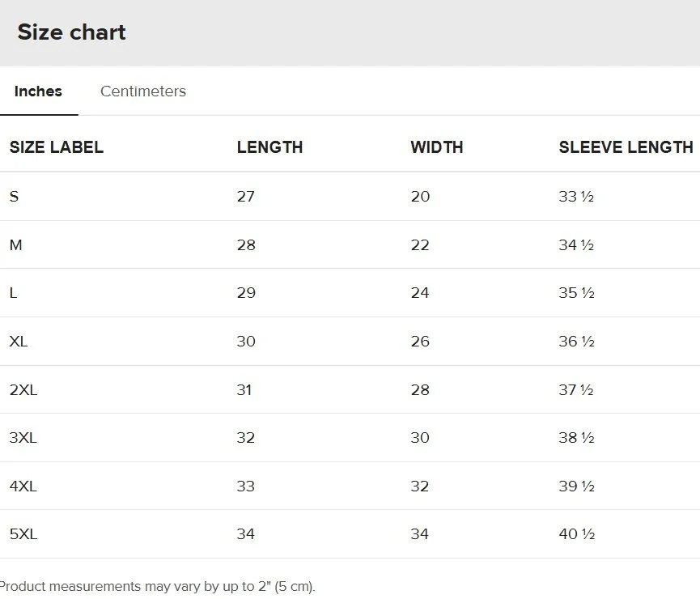Select the 2XL size row label
Screen dimensions: 700x599
pos(23,390)
